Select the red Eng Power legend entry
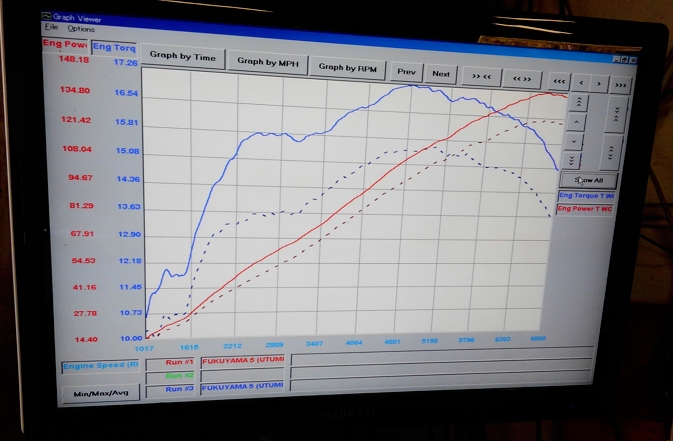Viewport: 673px width, 441px height. point(586,209)
